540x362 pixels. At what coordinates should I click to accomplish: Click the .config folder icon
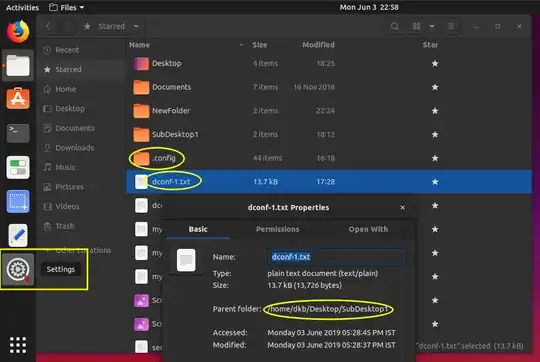click(x=141, y=158)
